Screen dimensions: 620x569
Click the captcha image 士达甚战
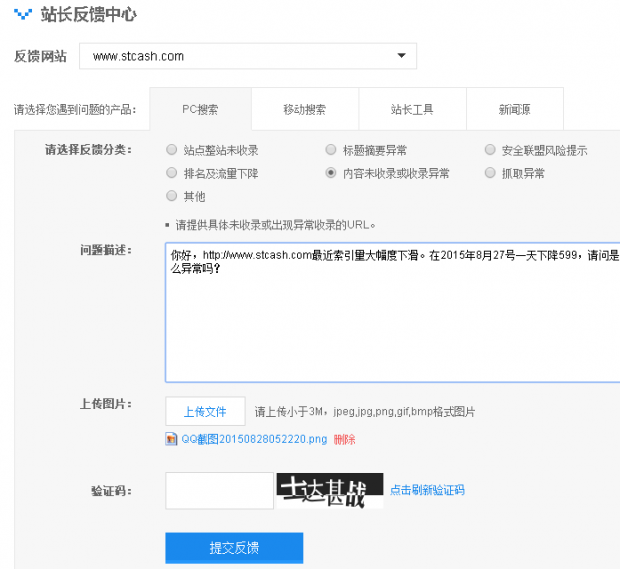coord(330,491)
